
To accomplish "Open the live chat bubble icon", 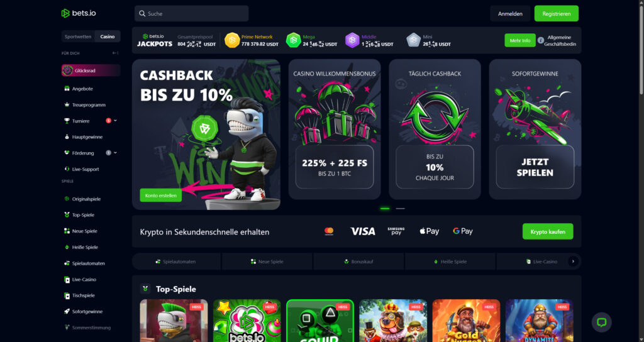I will click(601, 323).
